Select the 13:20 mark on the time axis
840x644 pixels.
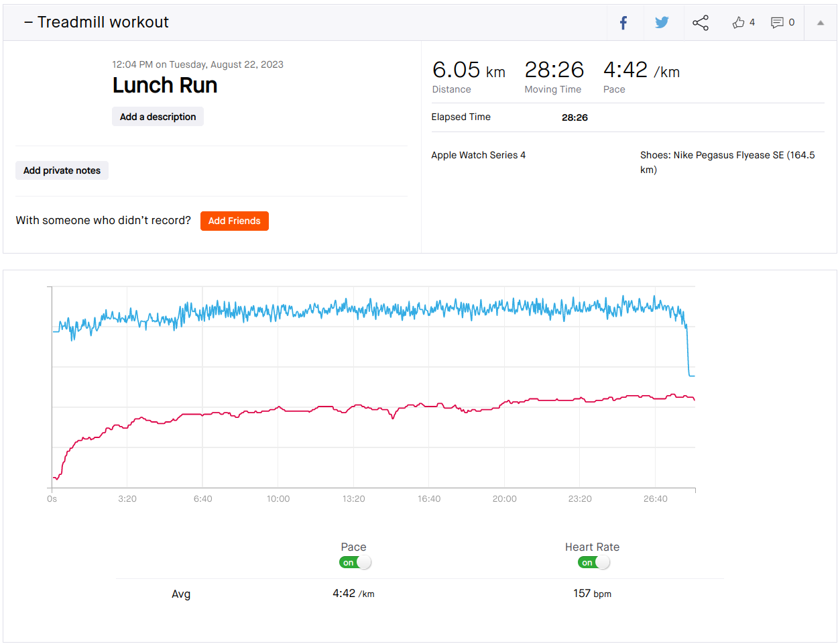tap(354, 499)
